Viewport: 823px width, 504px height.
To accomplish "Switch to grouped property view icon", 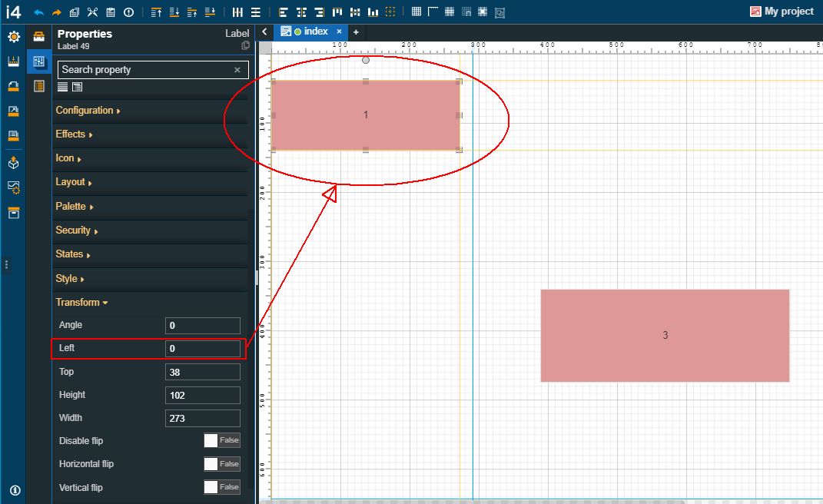I will tap(77, 87).
